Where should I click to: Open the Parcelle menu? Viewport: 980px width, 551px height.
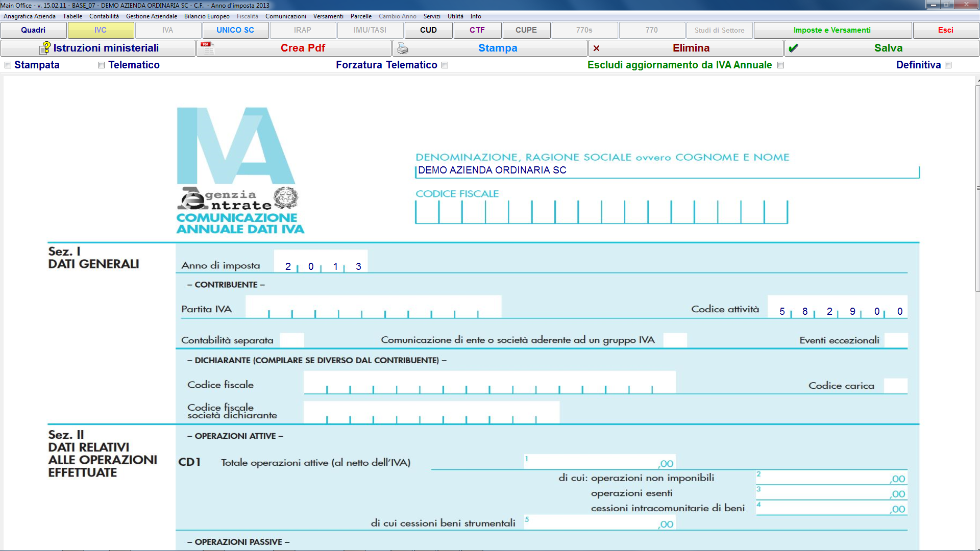[361, 16]
